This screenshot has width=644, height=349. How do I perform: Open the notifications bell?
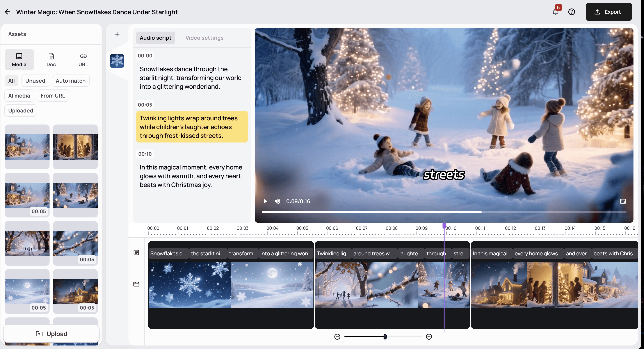[x=555, y=12]
